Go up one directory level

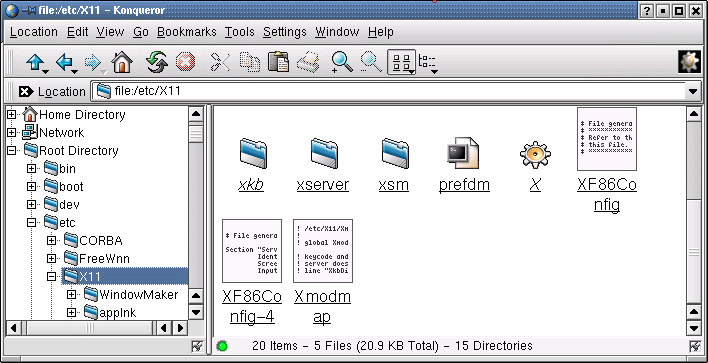click(x=36, y=62)
